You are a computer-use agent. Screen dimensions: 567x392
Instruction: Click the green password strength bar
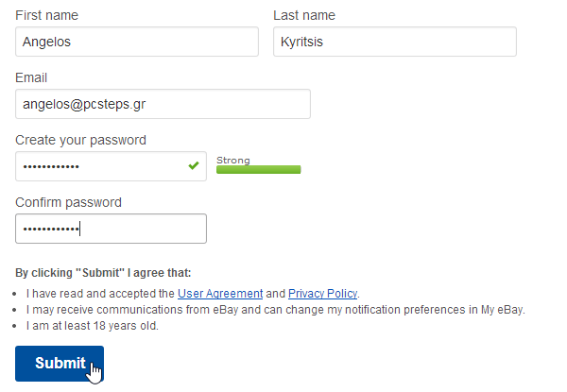click(259, 169)
